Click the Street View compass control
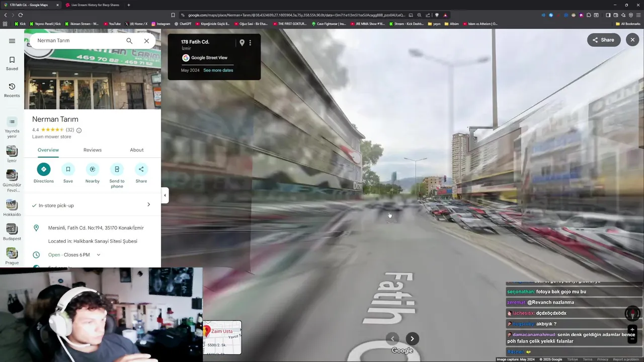644x362 pixels. click(632, 313)
